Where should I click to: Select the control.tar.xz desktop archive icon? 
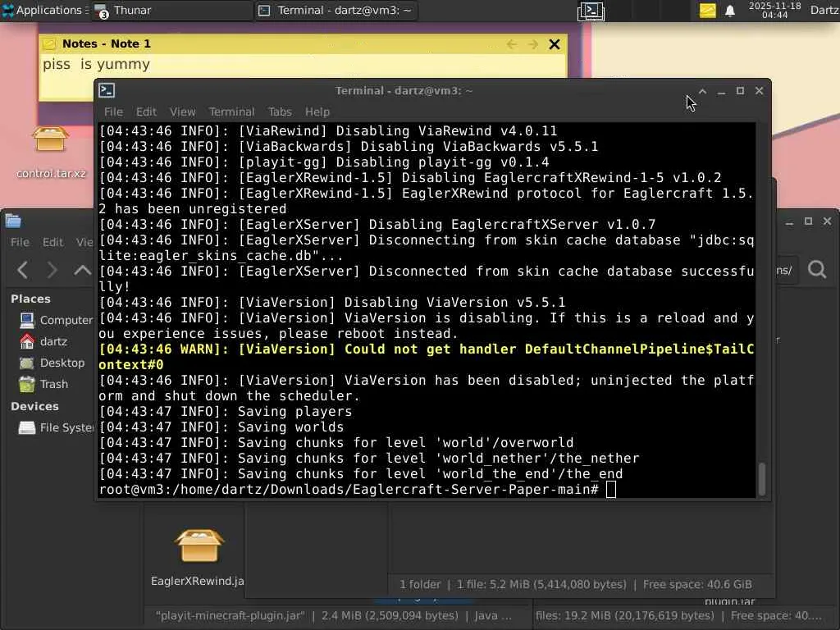tap(50, 152)
